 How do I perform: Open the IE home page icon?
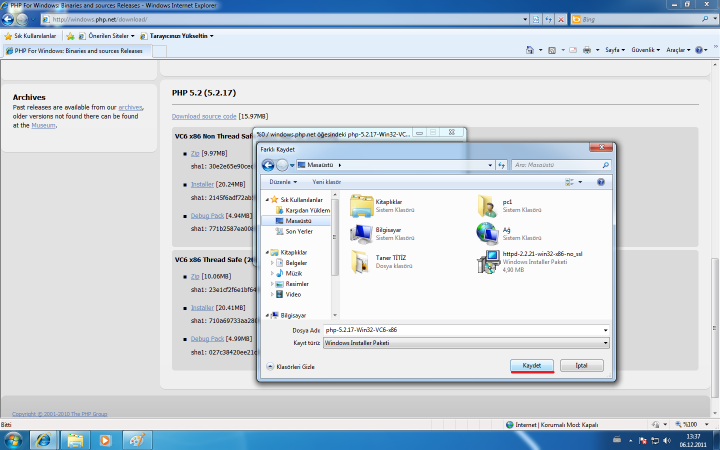pyautogui.click(x=529, y=50)
